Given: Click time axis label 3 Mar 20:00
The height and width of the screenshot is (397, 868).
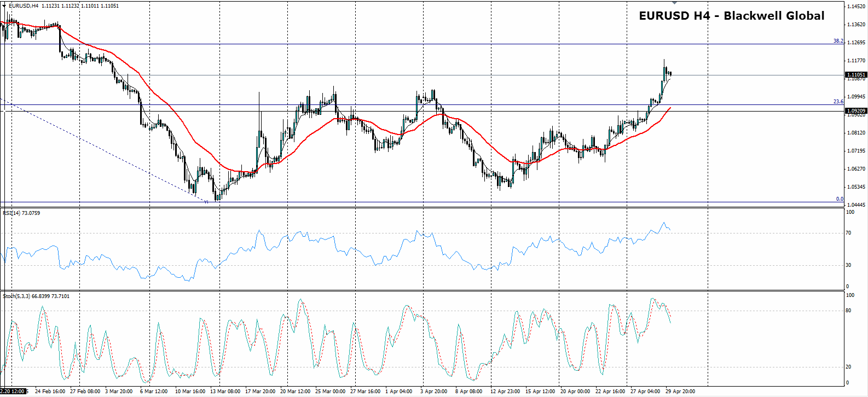Looking at the screenshot, I should click(119, 392).
